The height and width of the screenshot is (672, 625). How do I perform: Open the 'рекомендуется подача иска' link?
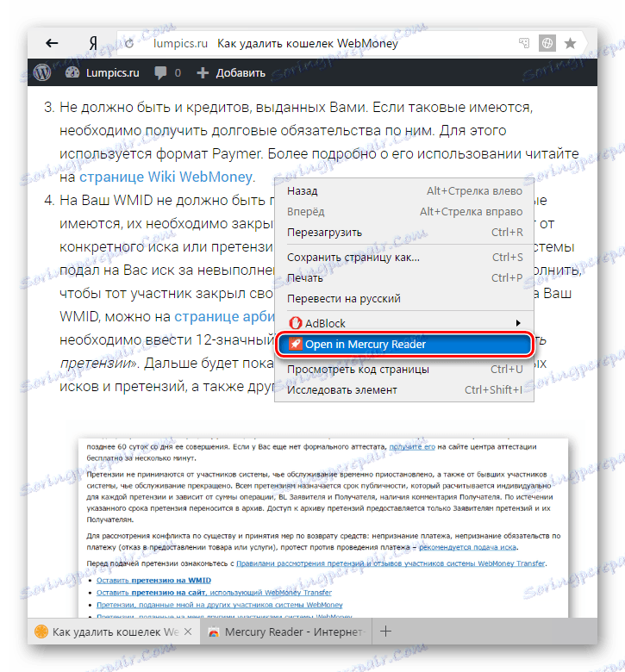point(467,547)
